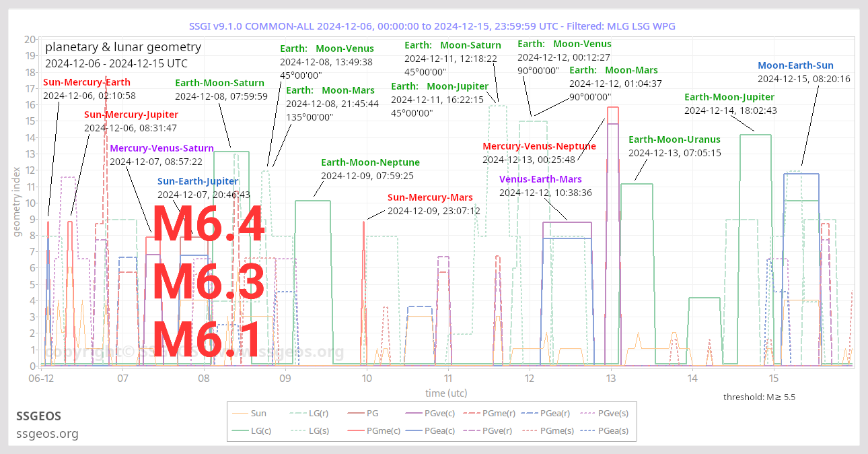Select the PGea(c) blue legend marker
The width and height of the screenshot is (868, 454).
(412, 430)
